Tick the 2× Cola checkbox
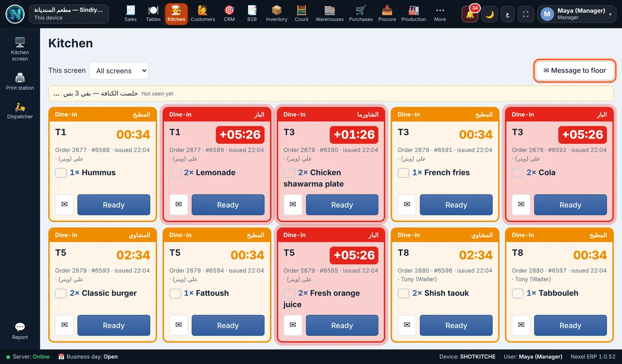This screenshot has width=622, height=364. click(518, 173)
